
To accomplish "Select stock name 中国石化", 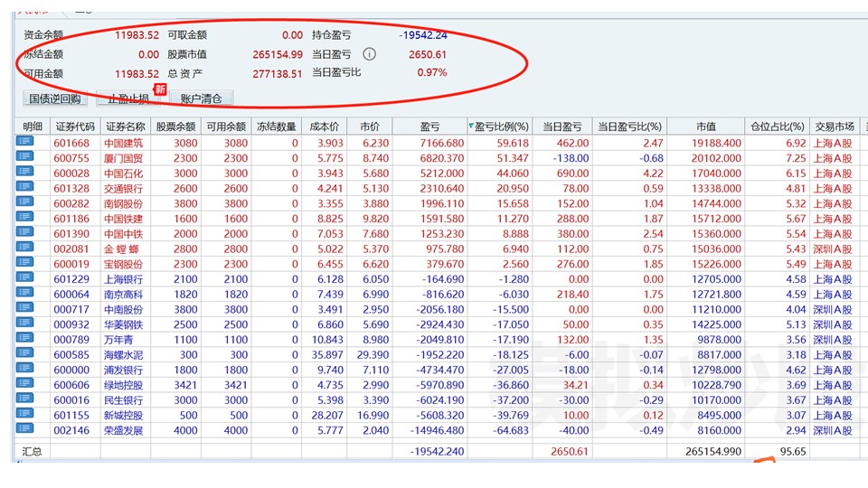I will (x=124, y=174).
